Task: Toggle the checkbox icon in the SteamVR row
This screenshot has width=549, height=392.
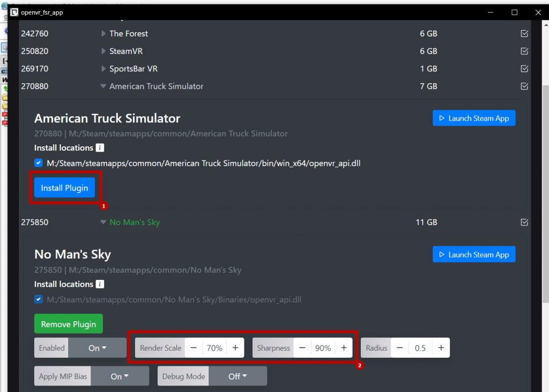Action: (524, 51)
